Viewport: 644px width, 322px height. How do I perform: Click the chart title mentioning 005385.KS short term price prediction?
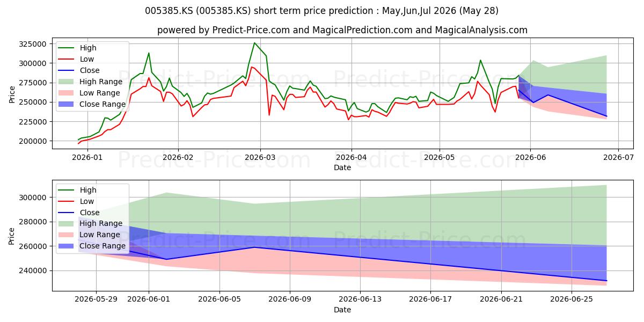pyautogui.click(x=321, y=11)
